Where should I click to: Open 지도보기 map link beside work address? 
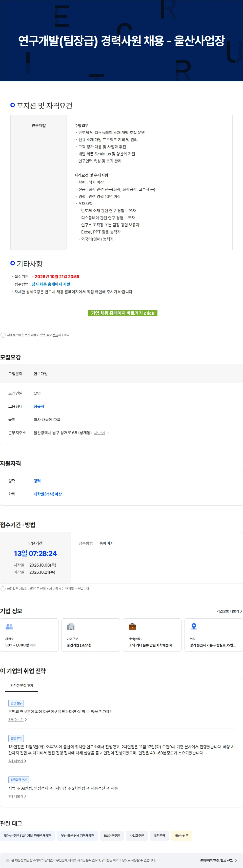(99, 433)
